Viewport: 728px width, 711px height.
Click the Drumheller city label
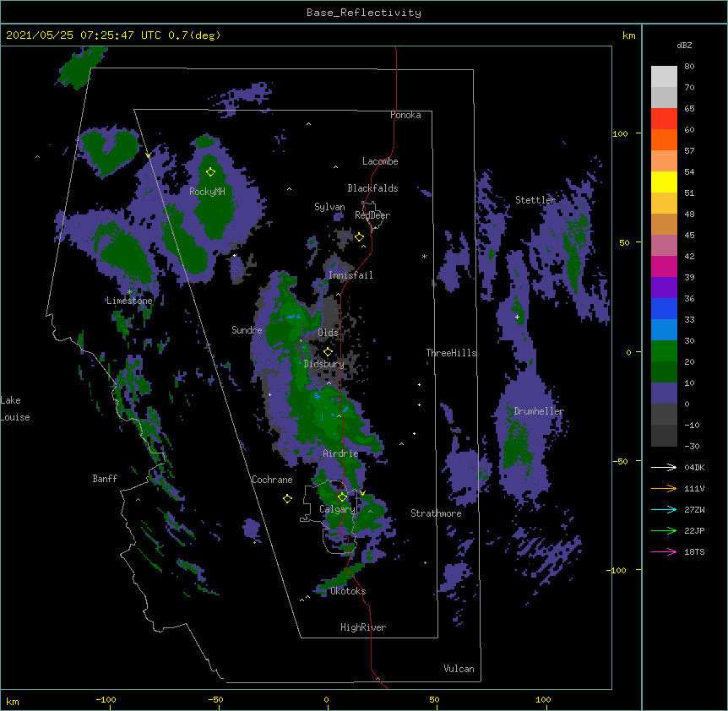pyautogui.click(x=539, y=411)
